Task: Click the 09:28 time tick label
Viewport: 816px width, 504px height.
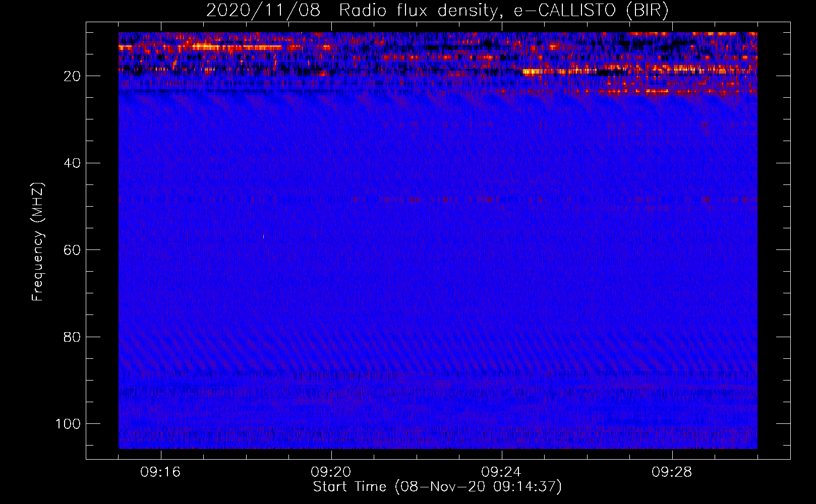Action: (x=672, y=472)
